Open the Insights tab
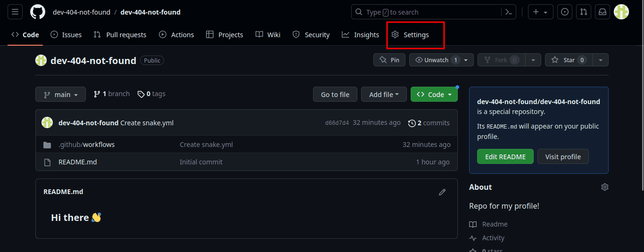Viewport: 644px width, 252px height. (360, 34)
